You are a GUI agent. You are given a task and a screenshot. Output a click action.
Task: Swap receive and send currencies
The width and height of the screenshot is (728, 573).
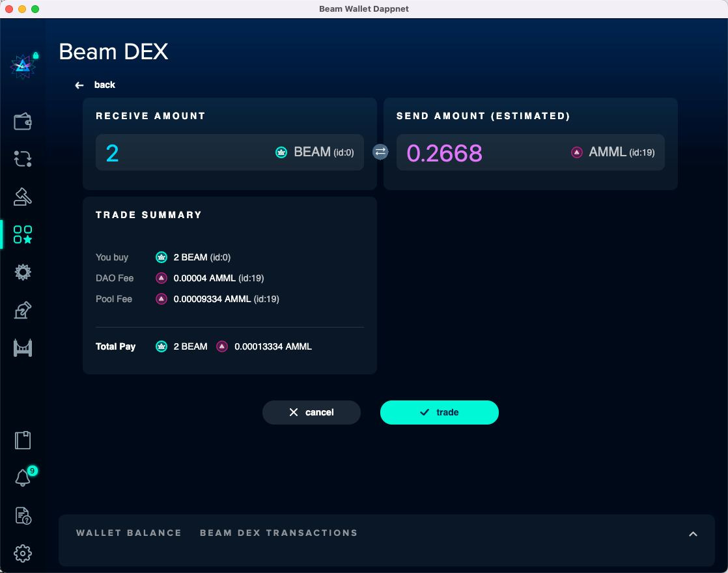pos(380,152)
